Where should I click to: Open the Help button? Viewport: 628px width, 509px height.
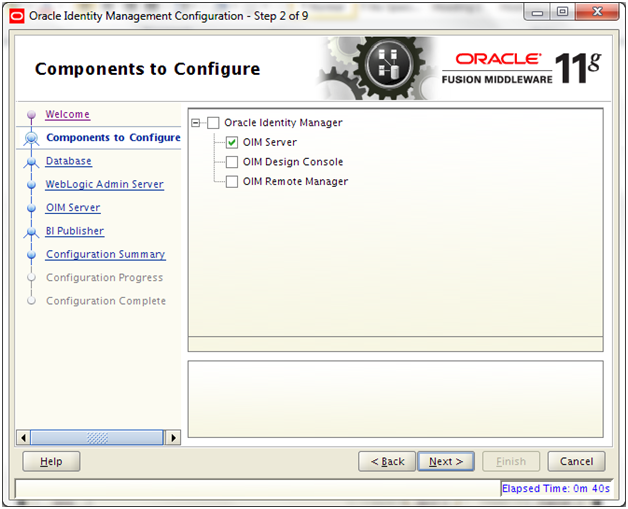[51, 462]
